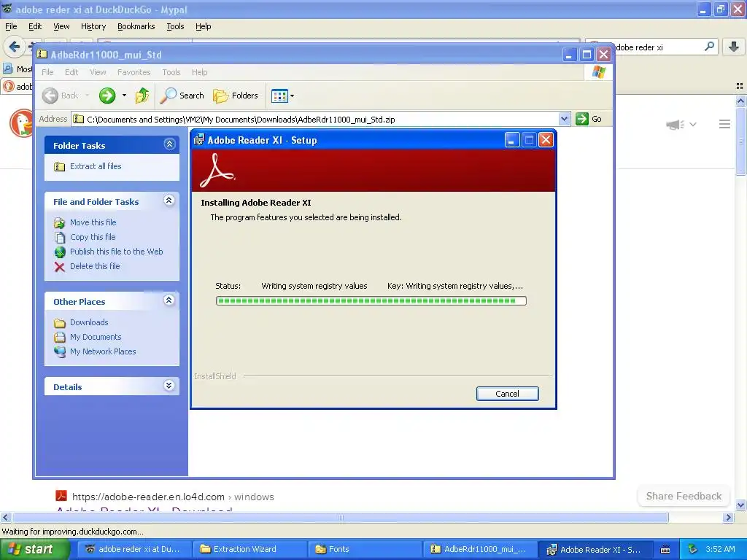Open the Explorer Favorites menu
747x560 pixels.
click(x=134, y=72)
